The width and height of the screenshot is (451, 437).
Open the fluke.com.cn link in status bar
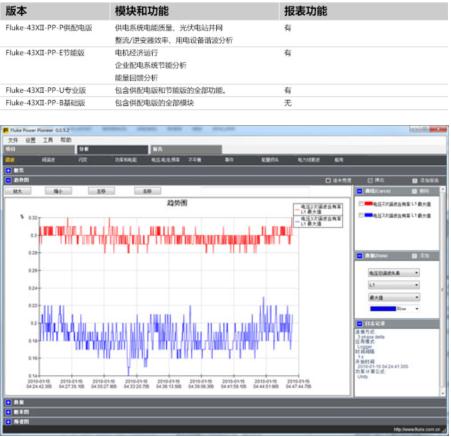tap(417, 429)
